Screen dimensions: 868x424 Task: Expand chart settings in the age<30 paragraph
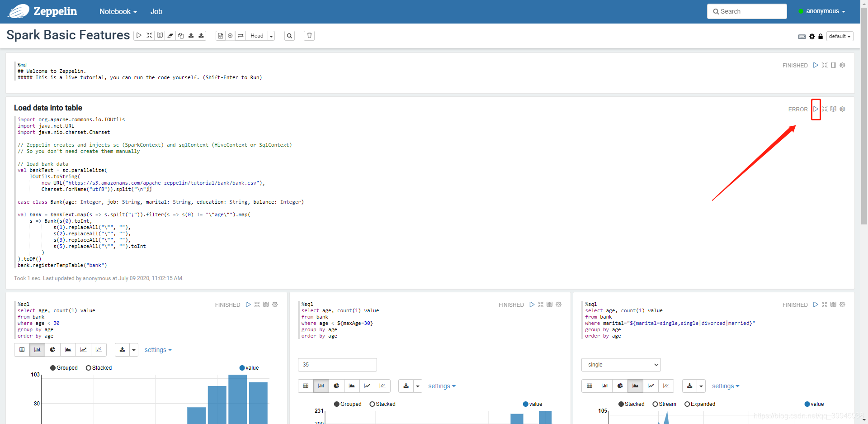(x=158, y=350)
